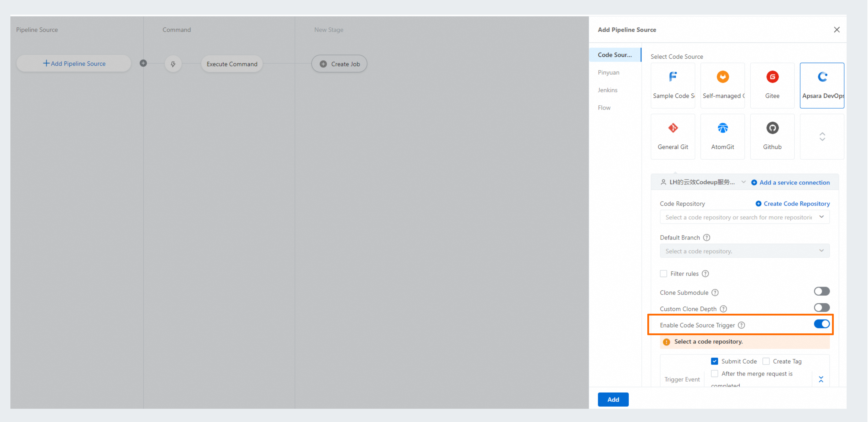Select General Git as code source

click(x=673, y=128)
